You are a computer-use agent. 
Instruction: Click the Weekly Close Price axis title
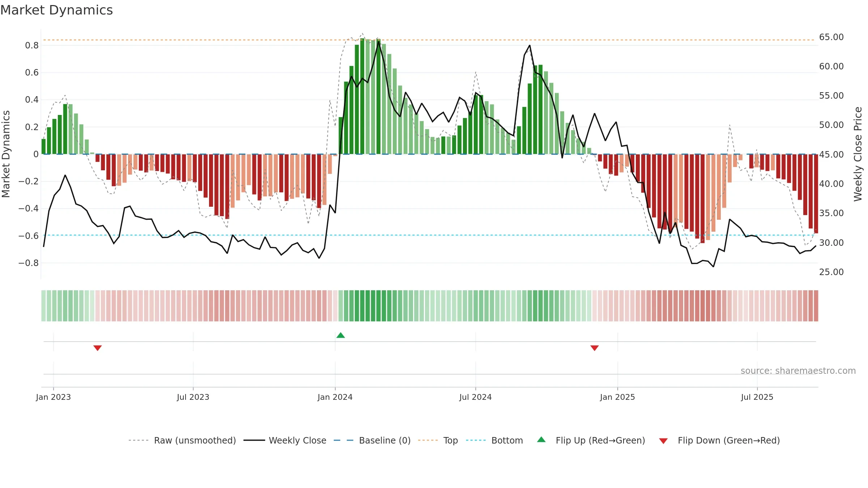[858, 154]
